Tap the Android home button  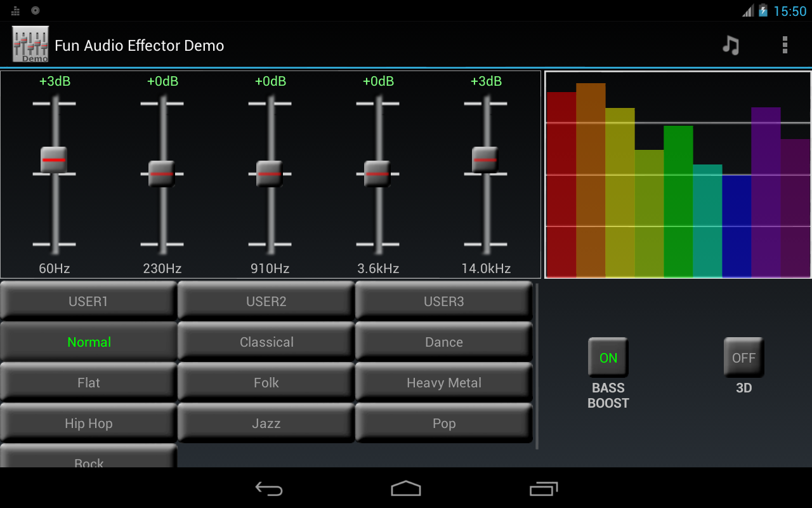406,488
